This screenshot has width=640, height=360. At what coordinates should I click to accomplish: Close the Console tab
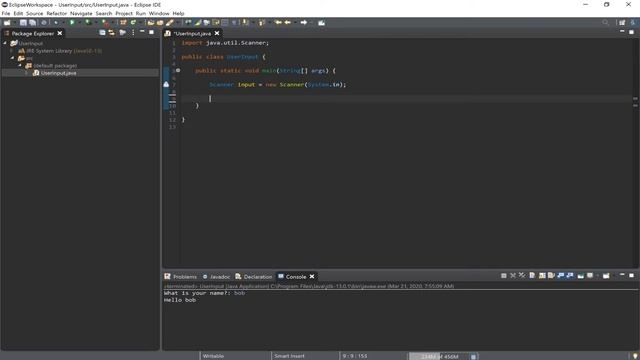point(312,277)
